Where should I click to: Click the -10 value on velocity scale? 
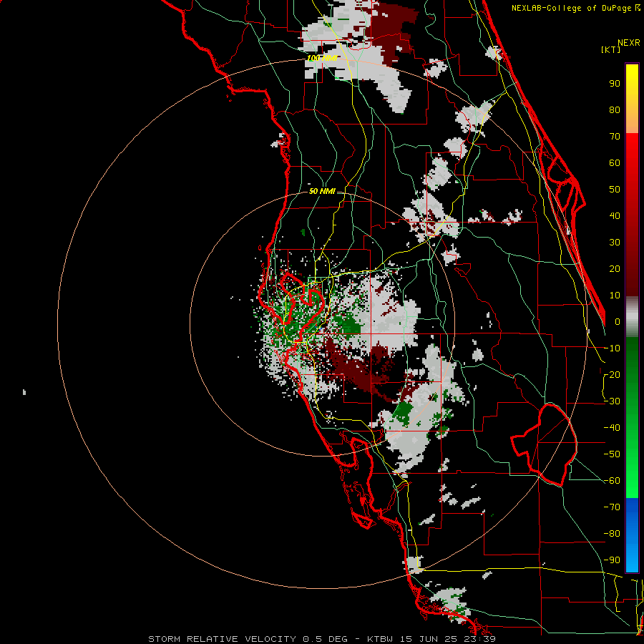(612, 348)
